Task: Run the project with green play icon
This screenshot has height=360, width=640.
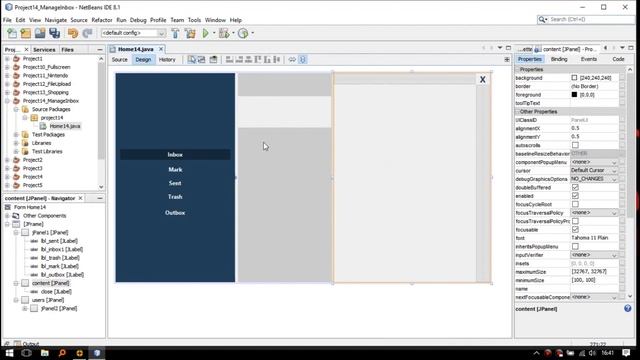Action: point(205,33)
